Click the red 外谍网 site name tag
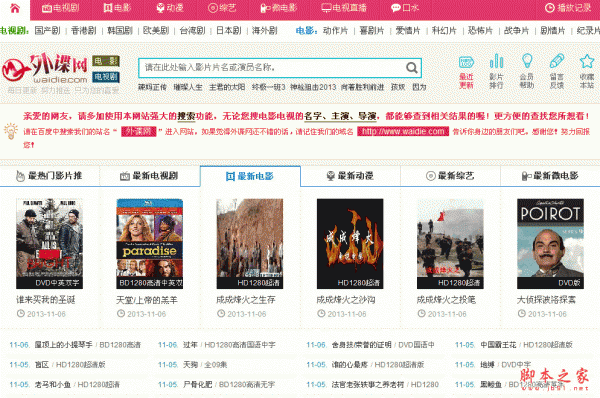Screen dimensions: 600x398 (139, 132)
